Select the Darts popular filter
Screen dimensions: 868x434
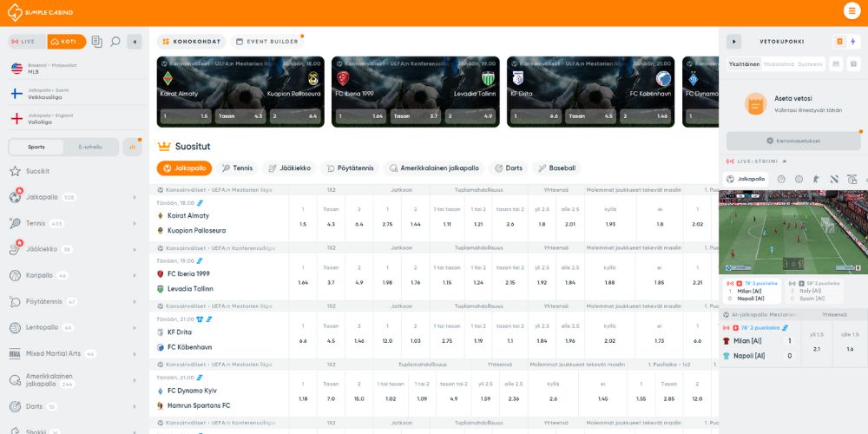pyautogui.click(x=508, y=168)
